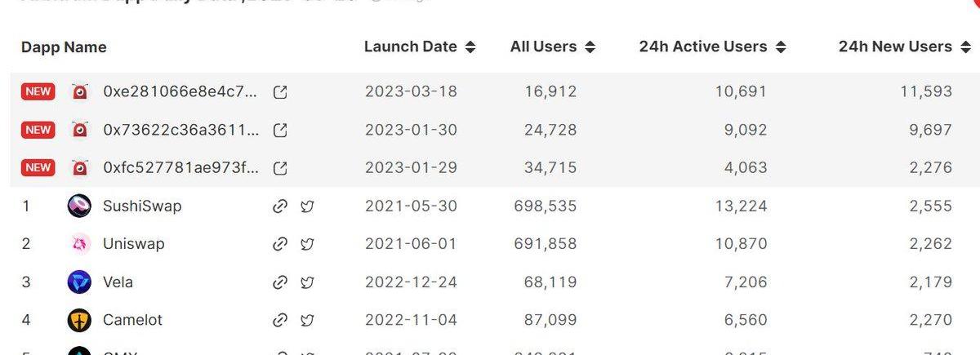Click the Camelot logo icon
The image size is (980, 355).
[79, 320]
